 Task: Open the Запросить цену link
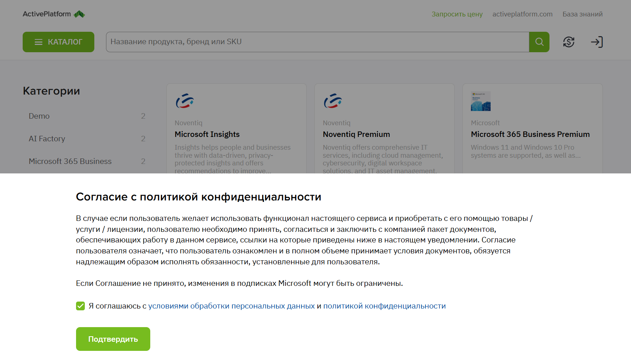click(457, 14)
